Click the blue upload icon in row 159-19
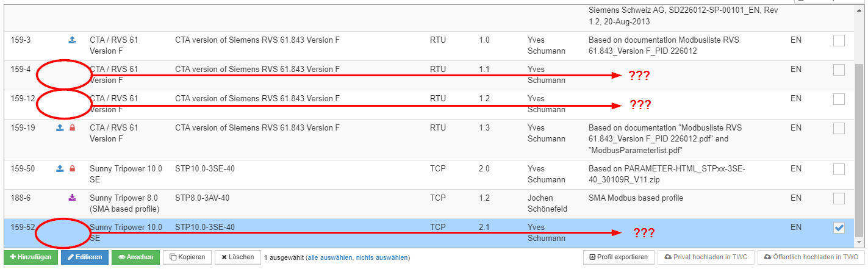 (60, 128)
